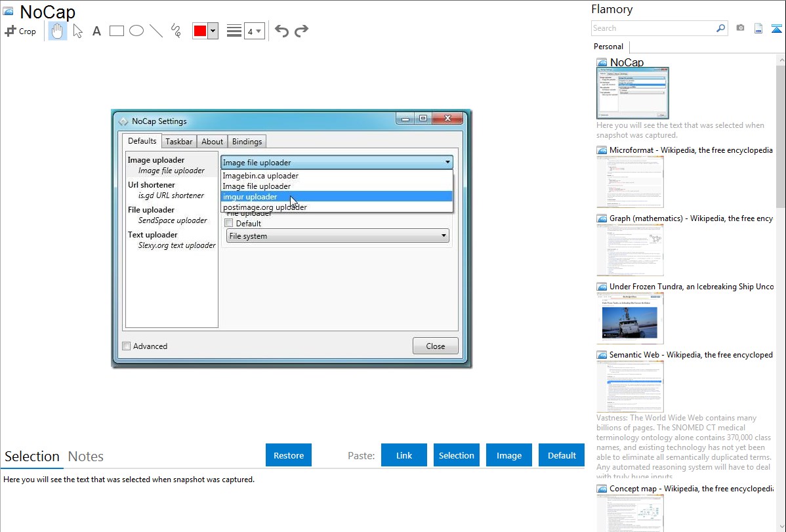Select the Crop tool
Screen dimensions: 786x532
20,31
